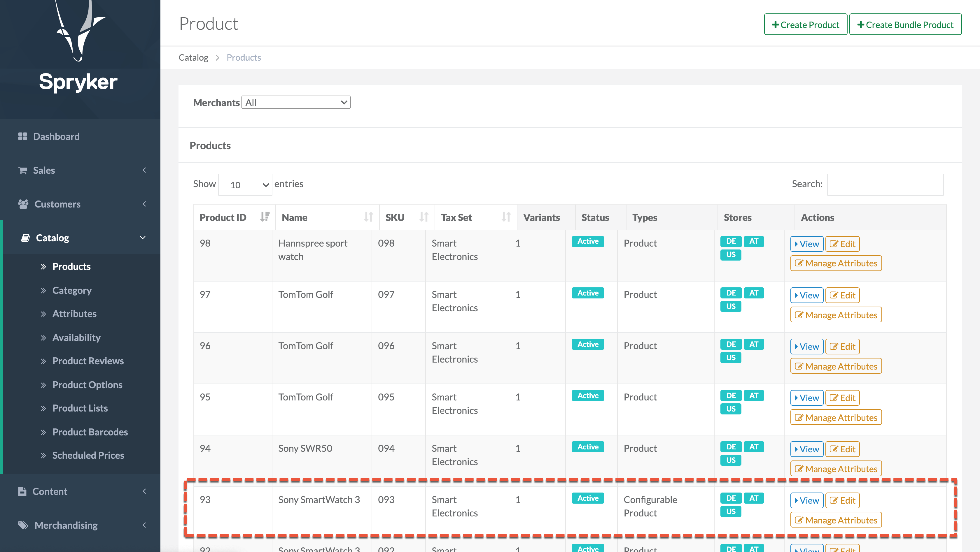980x552 pixels.
Task: Edit product 94 Sony SWR50
Action: tap(842, 449)
